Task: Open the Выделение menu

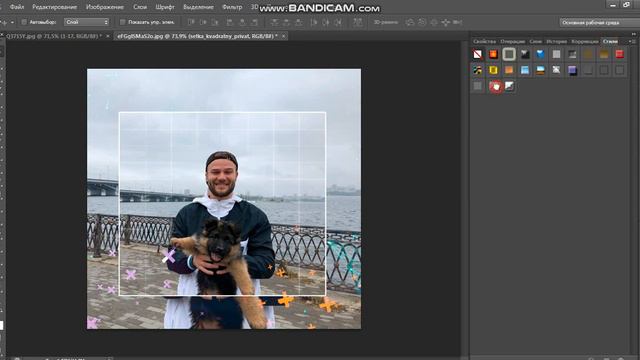Action: point(198,7)
